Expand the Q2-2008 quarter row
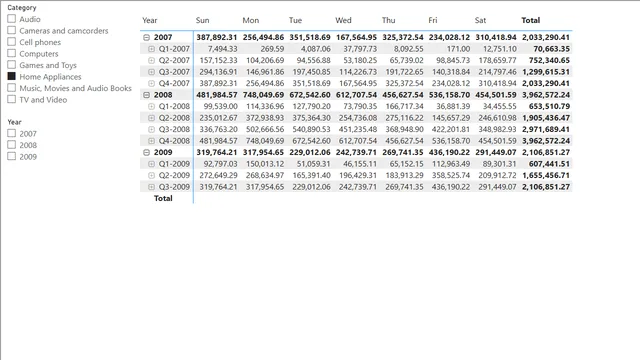640x360 pixels. (x=151, y=118)
